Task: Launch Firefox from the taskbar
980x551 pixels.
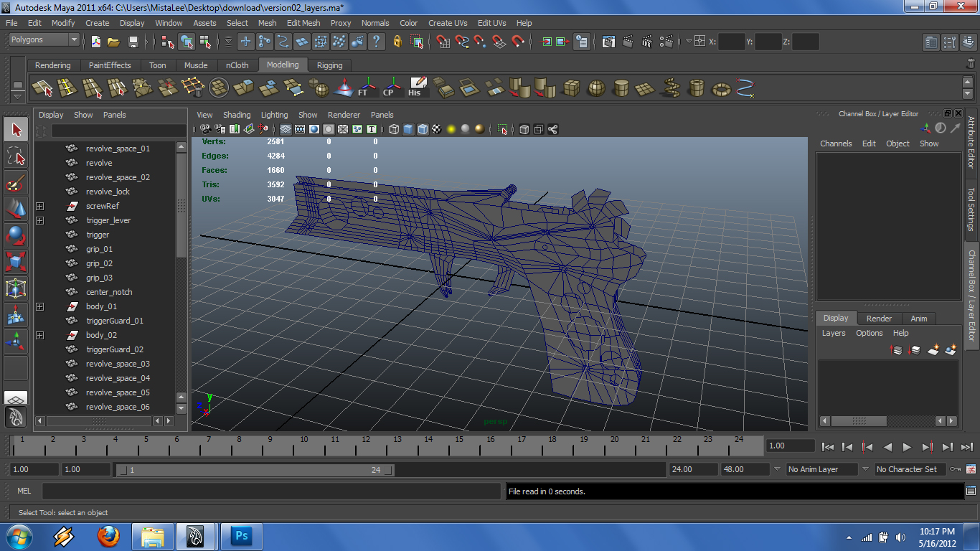Action: pyautogui.click(x=108, y=536)
